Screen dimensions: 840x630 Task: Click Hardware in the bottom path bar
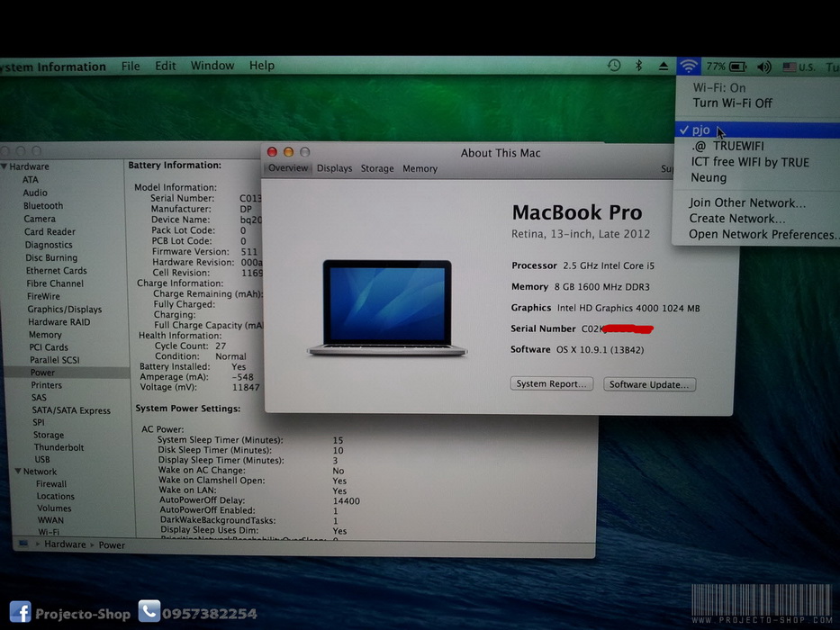[x=65, y=544]
